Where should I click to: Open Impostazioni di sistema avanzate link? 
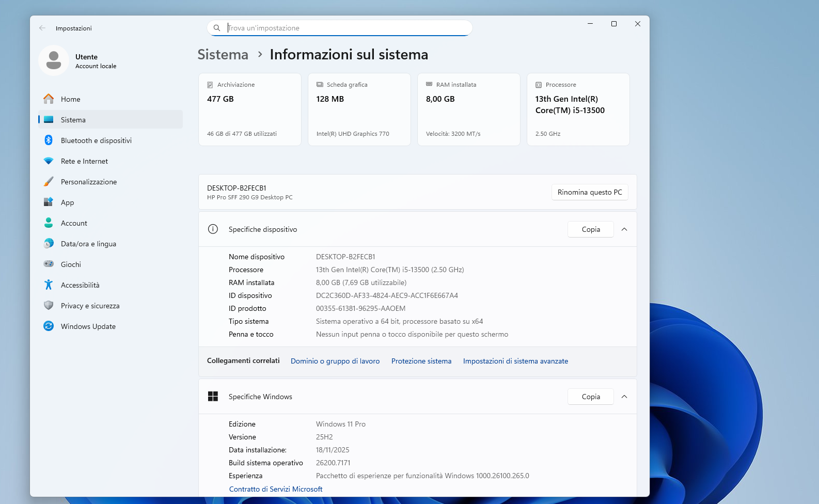coord(515,361)
